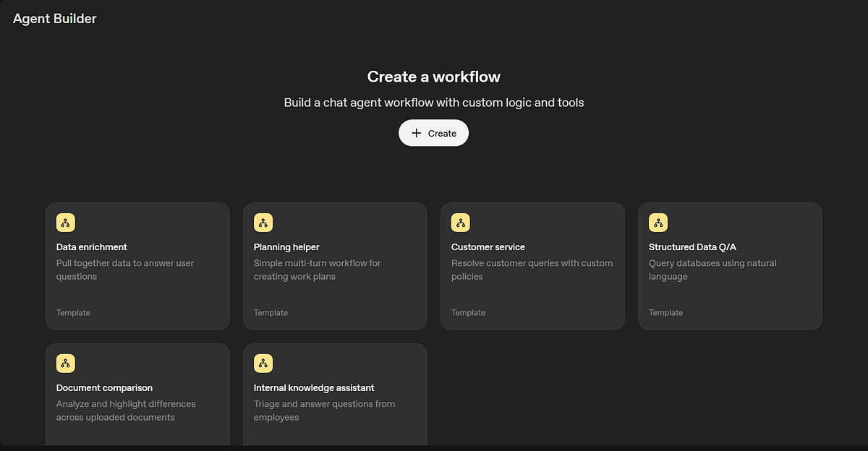Click the Agent Builder heading
This screenshot has width=868, height=451.
coord(54,18)
